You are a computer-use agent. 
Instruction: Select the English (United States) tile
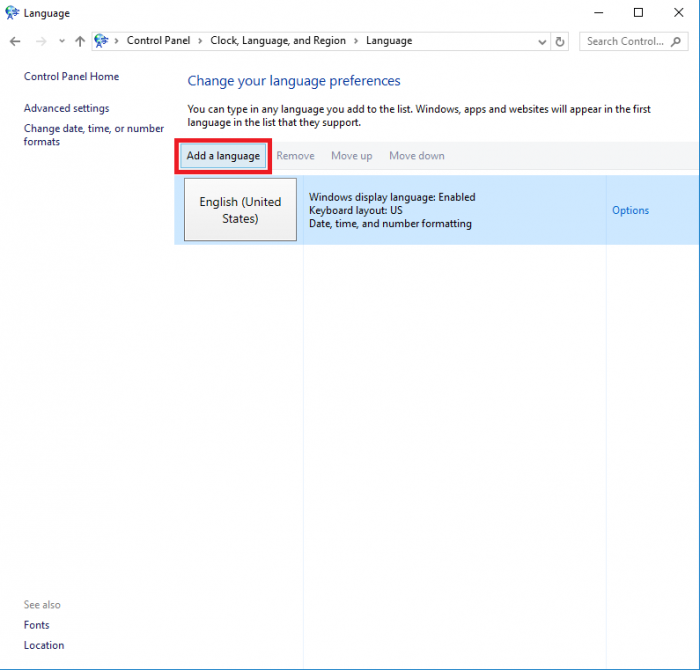tap(240, 210)
